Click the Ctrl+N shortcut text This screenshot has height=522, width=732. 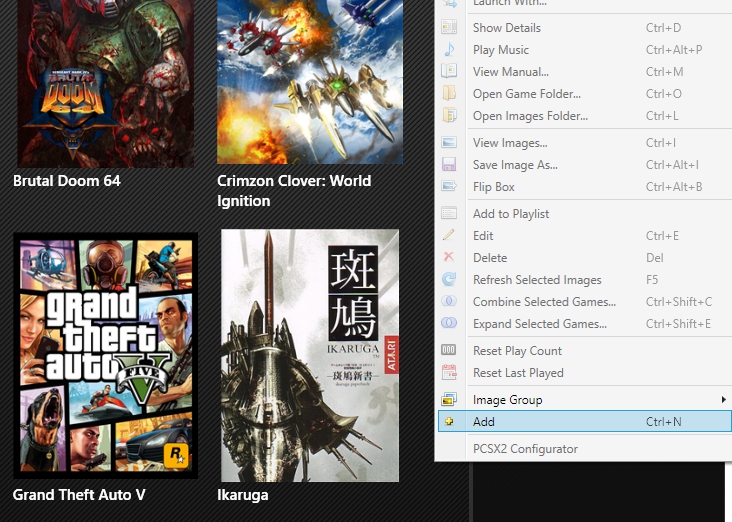(x=663, y=422)
